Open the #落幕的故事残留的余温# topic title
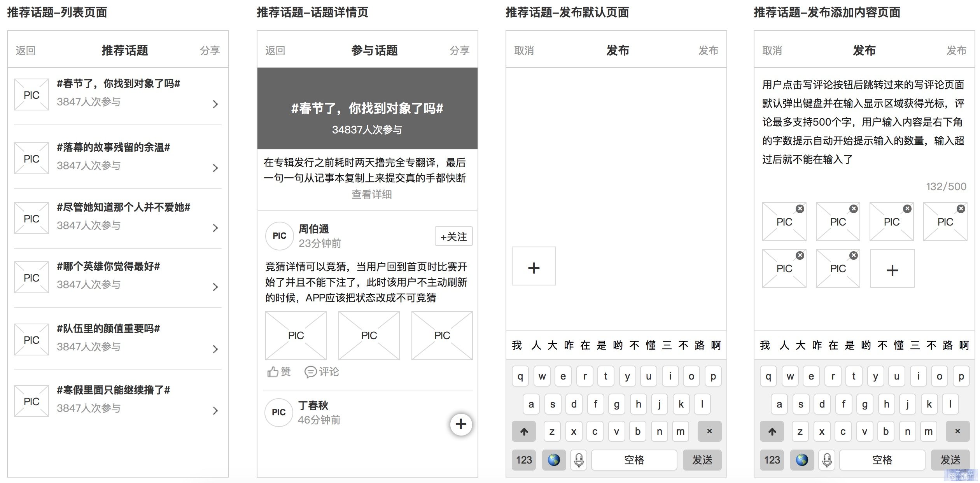Screen dimensions: 980x483 tap(113, 147)
